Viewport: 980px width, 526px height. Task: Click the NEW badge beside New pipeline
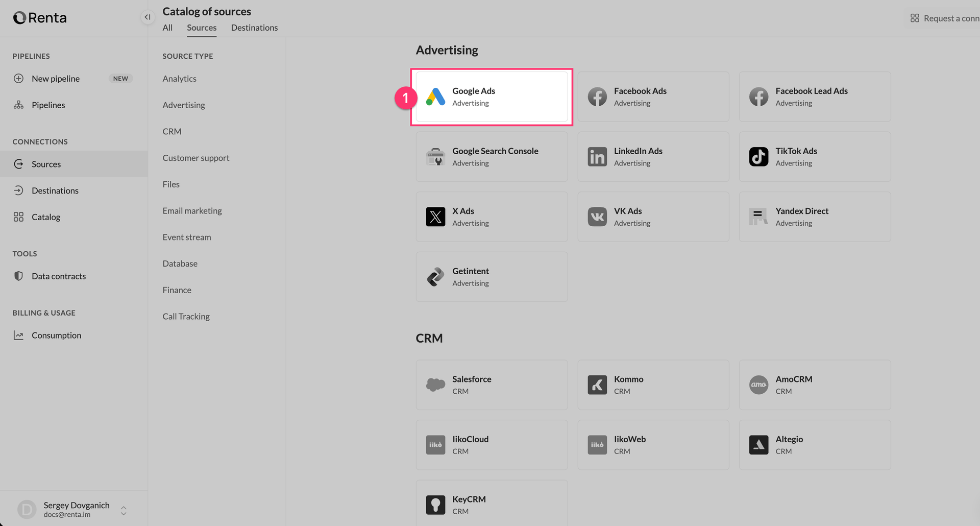(x=120, y=78)
